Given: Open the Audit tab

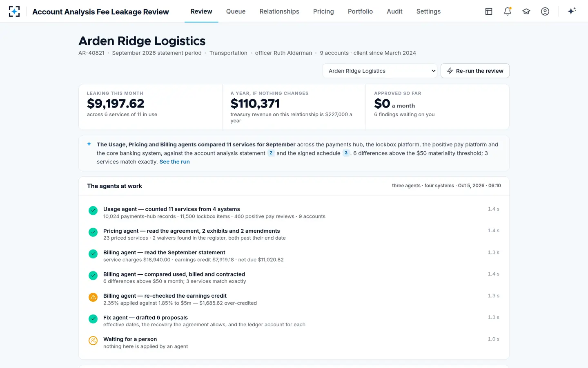Looking at the screenshot, I should (394, 11).
